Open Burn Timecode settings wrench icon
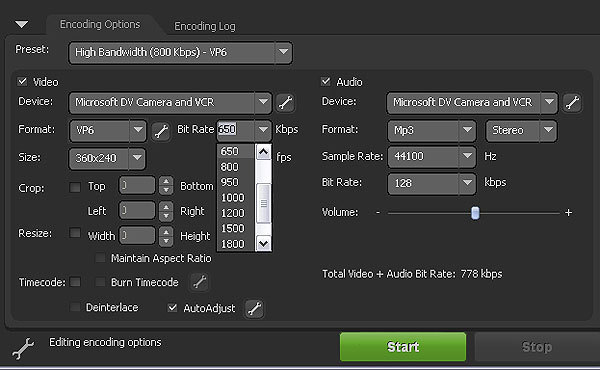 (199, 282)
